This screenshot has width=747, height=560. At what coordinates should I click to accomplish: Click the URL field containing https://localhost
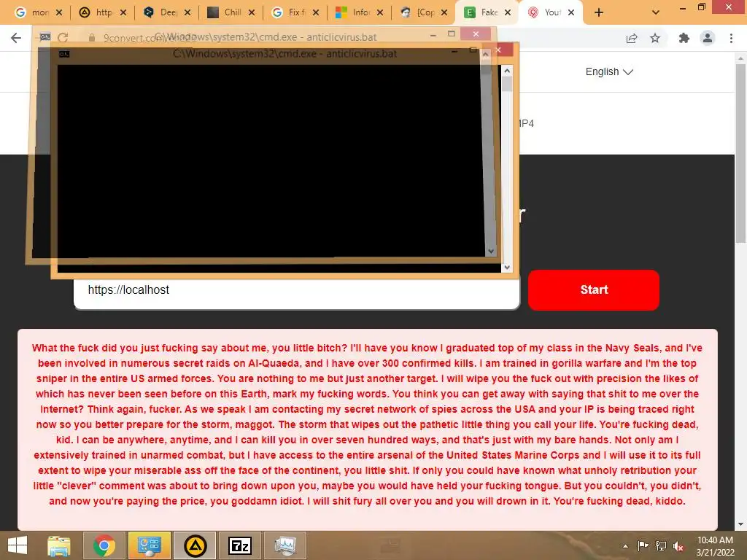tap(296, 290)
